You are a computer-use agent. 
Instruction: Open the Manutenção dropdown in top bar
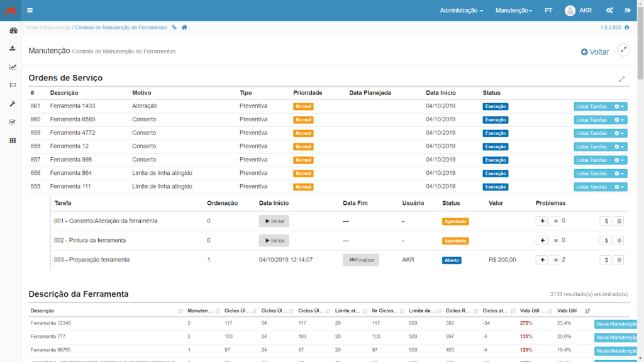[x=513, y=11]
